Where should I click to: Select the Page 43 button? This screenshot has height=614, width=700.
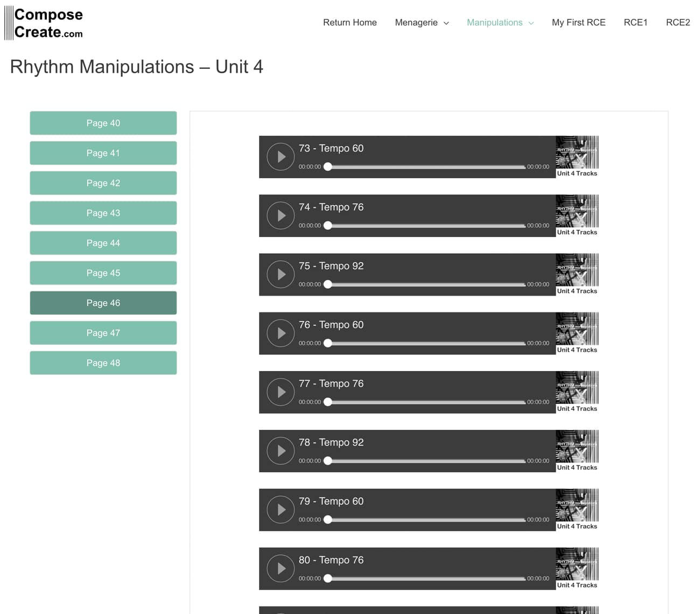[103, 213]
